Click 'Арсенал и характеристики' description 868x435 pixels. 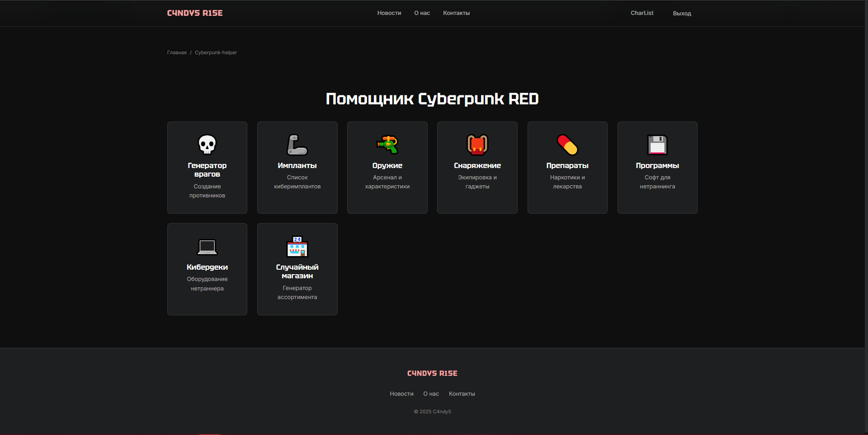tap(387, 182)
